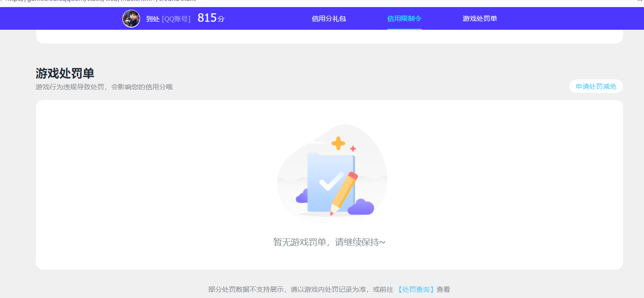Click the orange plus icon above the folder
The image size is (644, 298).
pyautogui.click(x=338, y=143)
